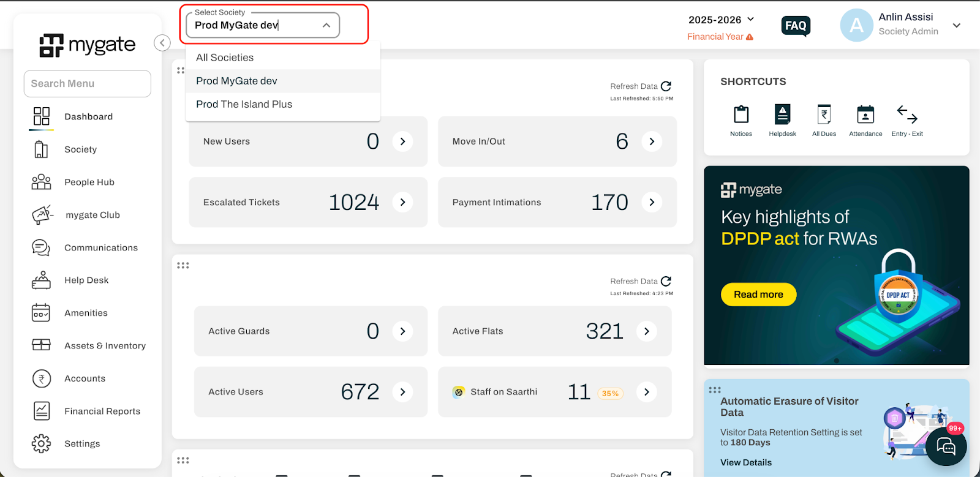Select Prod The Island Plus option
980x477 pixels.
[283, 104]
